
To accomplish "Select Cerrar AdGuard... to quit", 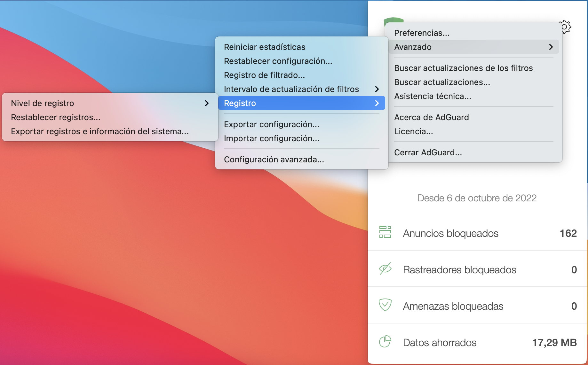I will pos(473,152).
